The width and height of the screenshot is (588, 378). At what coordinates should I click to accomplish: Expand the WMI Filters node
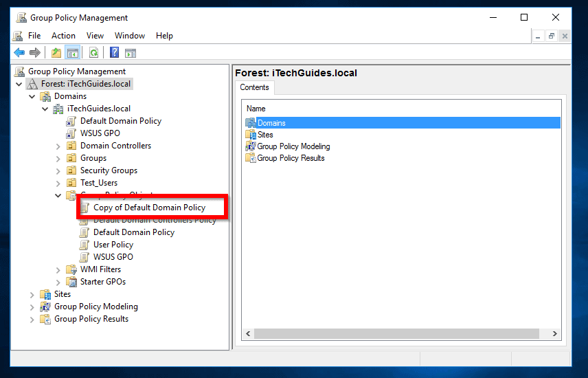[58, 270]
